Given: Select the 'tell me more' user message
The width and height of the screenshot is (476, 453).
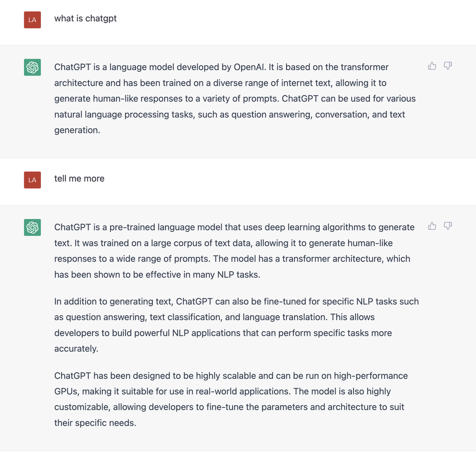Looking at the screenshot, I should pos(79,179).
